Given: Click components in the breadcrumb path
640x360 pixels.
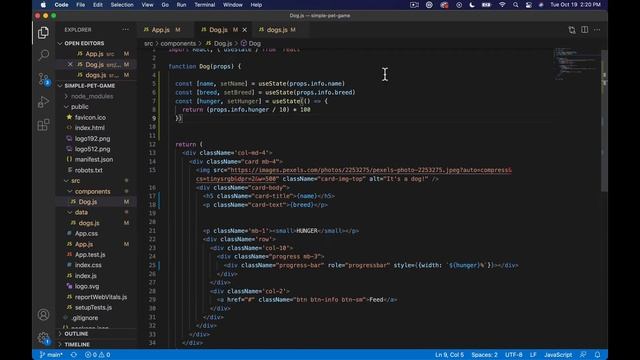Looking at the screenshot, I should [x=178, y=43].
